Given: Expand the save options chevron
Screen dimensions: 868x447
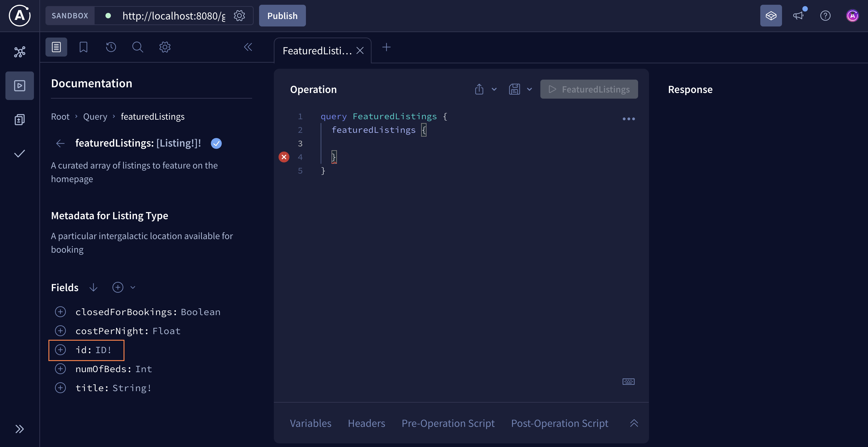Looking at the screenshot, I should click(529, 89).
